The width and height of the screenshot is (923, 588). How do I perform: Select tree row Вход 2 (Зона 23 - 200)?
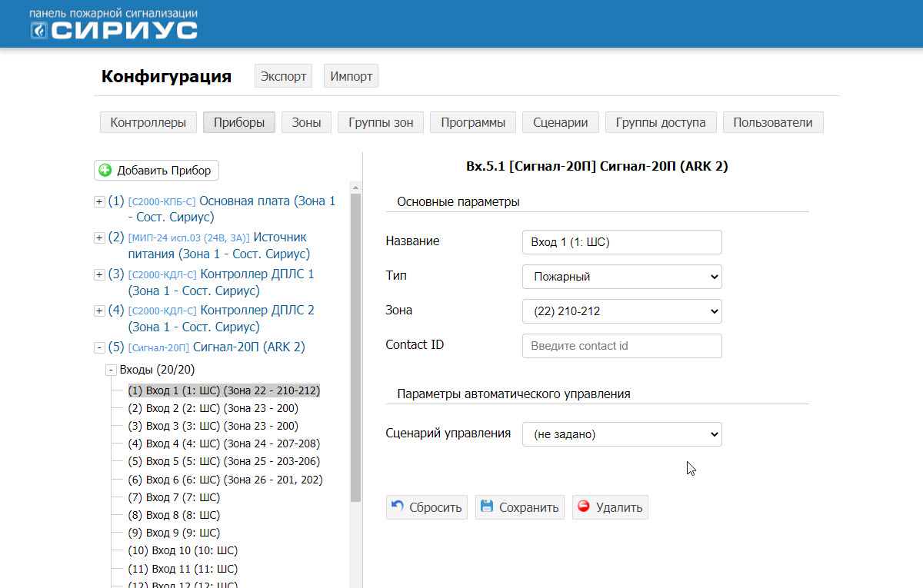coord(213,408)
